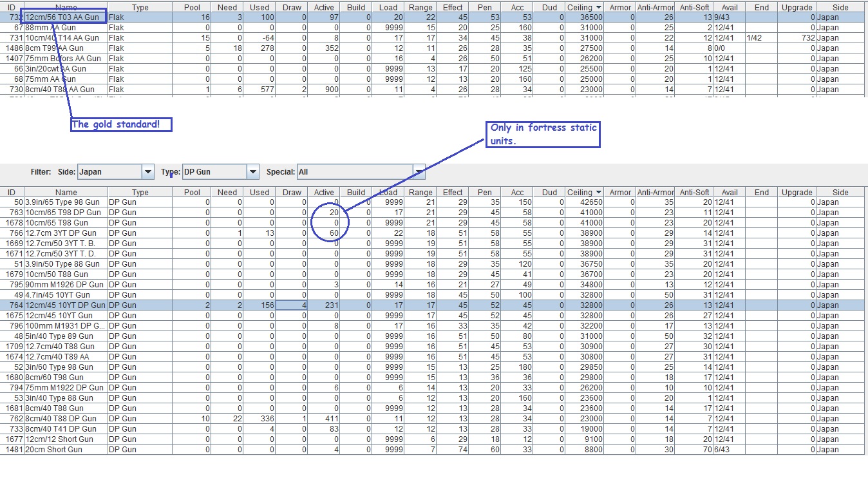Sort the DP Gun table by Ceiling header

585,192
